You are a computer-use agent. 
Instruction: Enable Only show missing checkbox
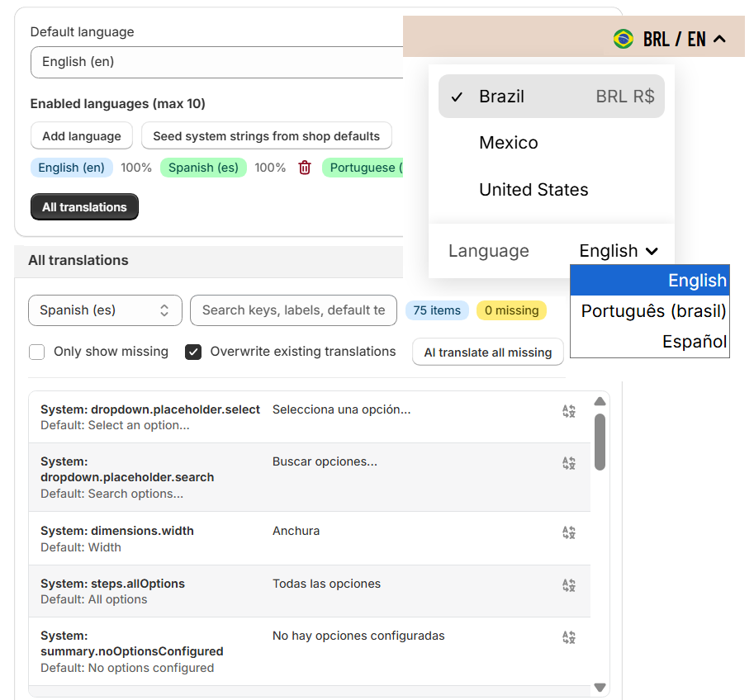(36, 352)
